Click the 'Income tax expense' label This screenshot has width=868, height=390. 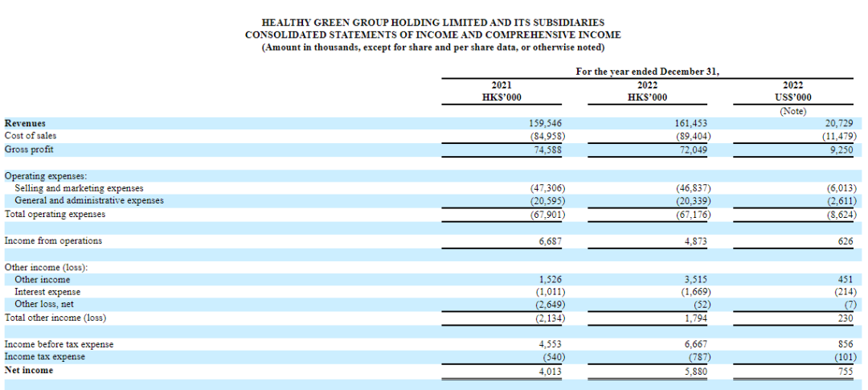(x=45, y=357)
